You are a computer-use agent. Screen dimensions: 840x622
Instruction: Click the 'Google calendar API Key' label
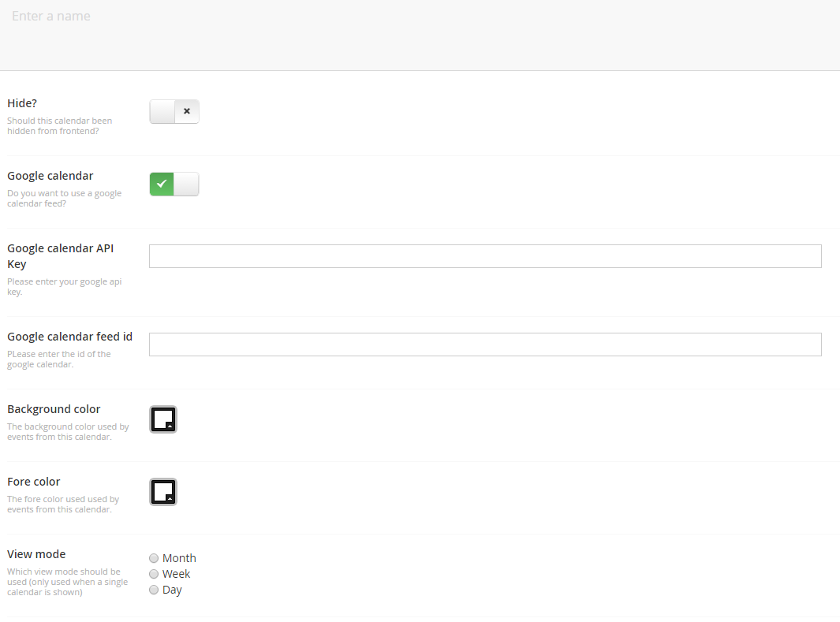pyautogui.click(x=61, y=256)
